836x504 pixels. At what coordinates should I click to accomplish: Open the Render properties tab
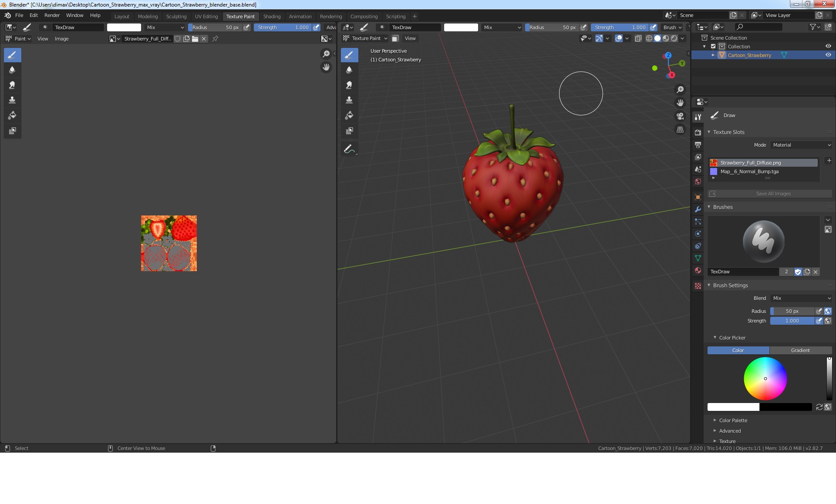point(698,132)
